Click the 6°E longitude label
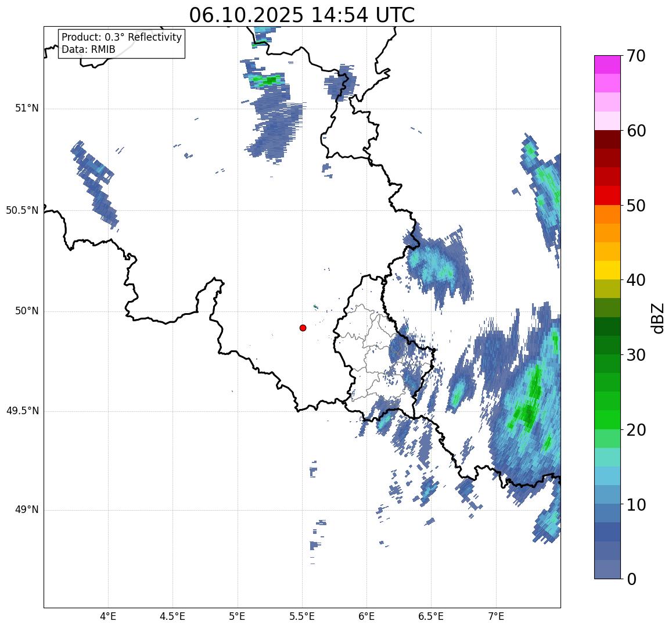Image resolution: width=672 pixels, height=628 pixels. [x=367, y=616]
